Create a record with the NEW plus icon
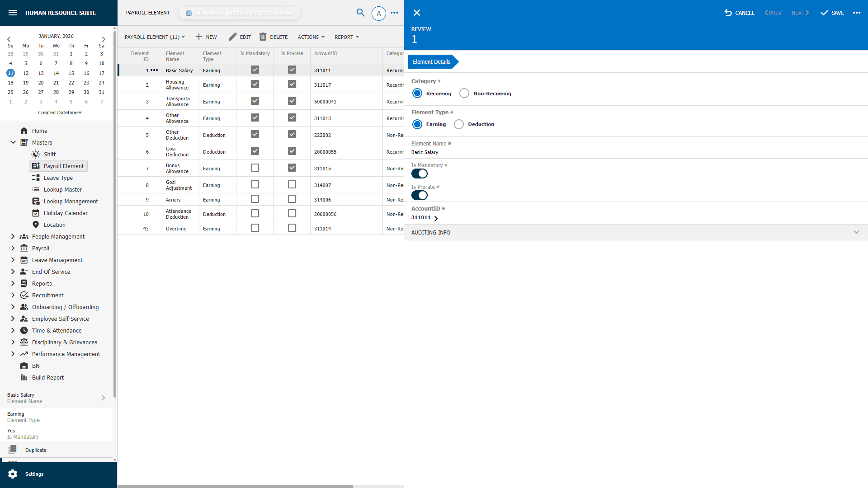Image resolution: width=868 pixels, height=488 pixels. [199, 37]
